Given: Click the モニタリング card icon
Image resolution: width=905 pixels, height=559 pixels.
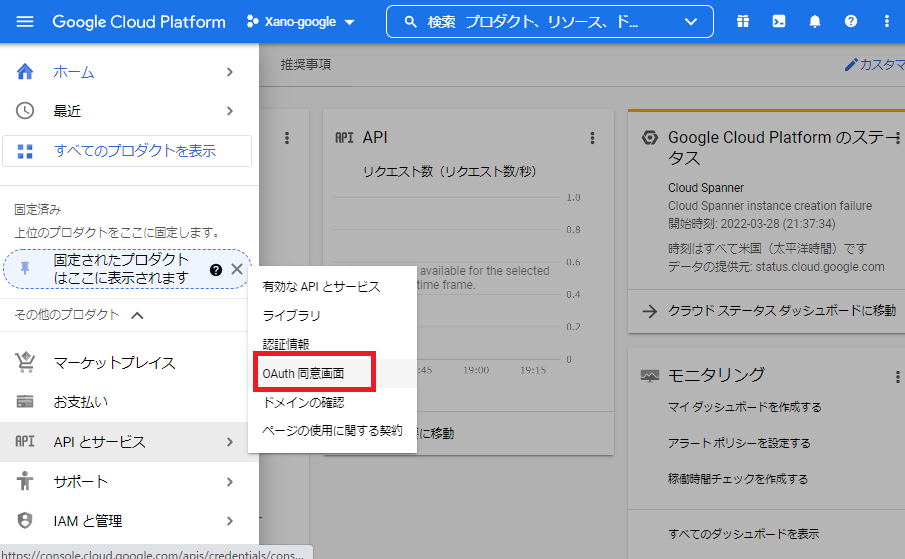Looking at the screenshot, I should (650, 376).
